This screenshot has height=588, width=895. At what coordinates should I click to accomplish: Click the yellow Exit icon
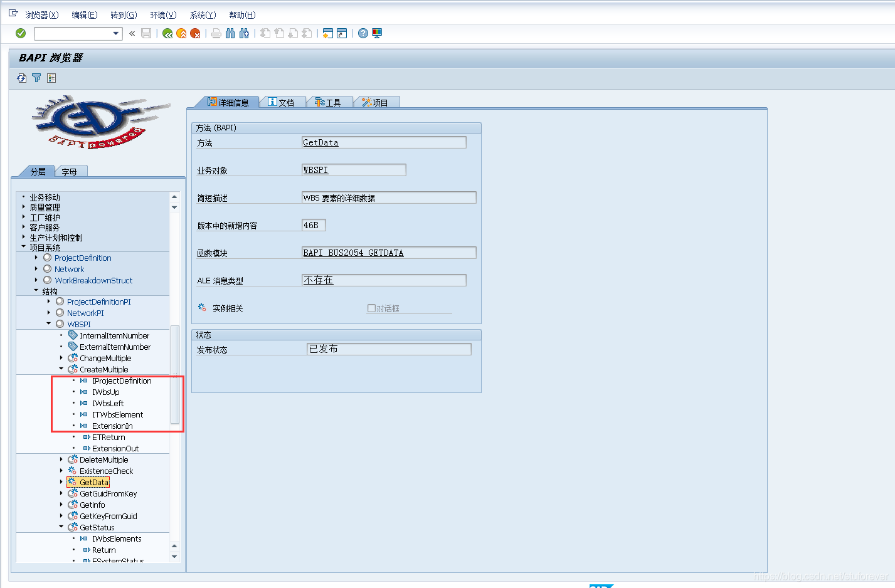tap(181, 33)
